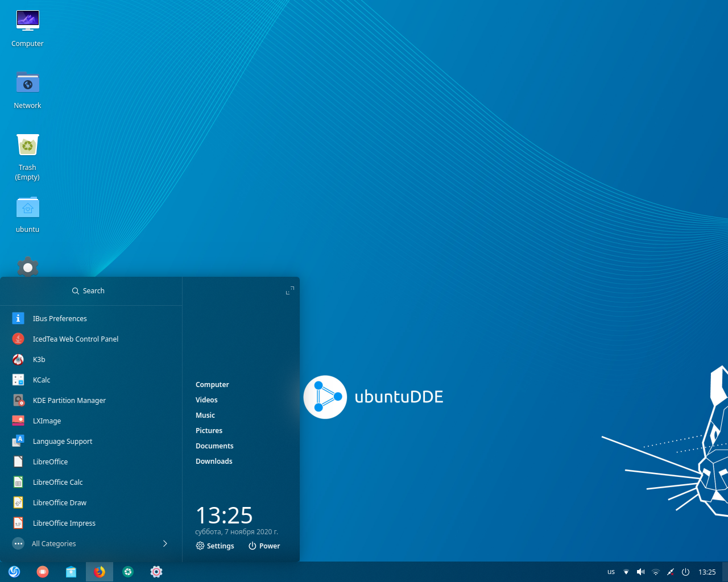Open KCalc from the launcher list
The height and width of the screenshot is (582, 728).
[42, 380]
